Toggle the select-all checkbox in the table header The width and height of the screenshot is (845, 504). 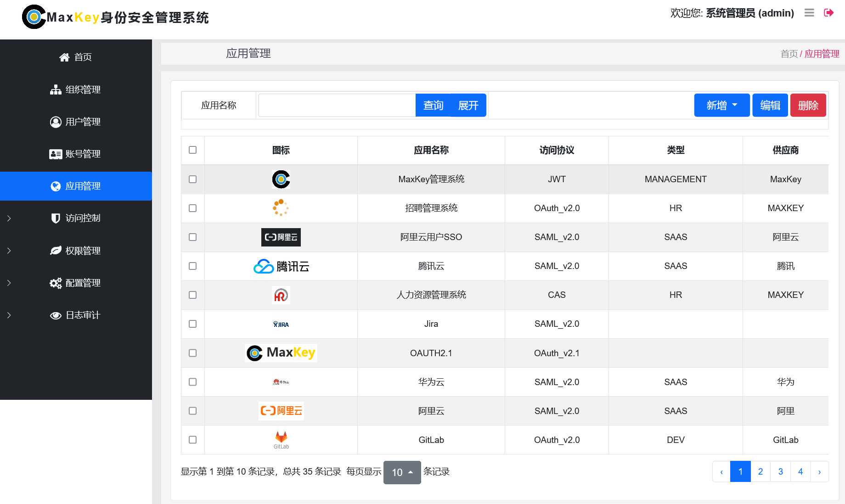(x=193, y=150)
